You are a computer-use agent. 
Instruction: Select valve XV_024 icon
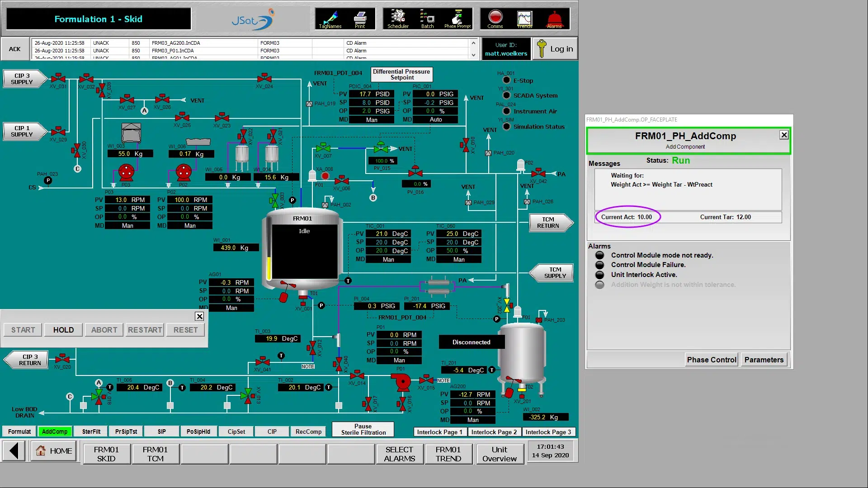point(264,78)
